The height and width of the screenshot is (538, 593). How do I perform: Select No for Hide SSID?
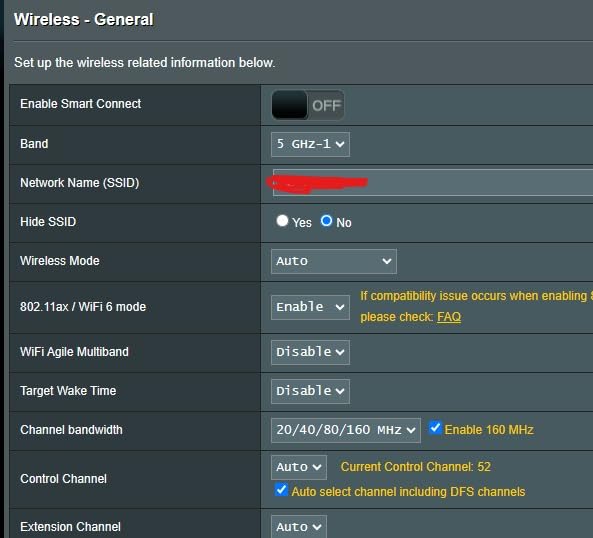click(326, 221)
